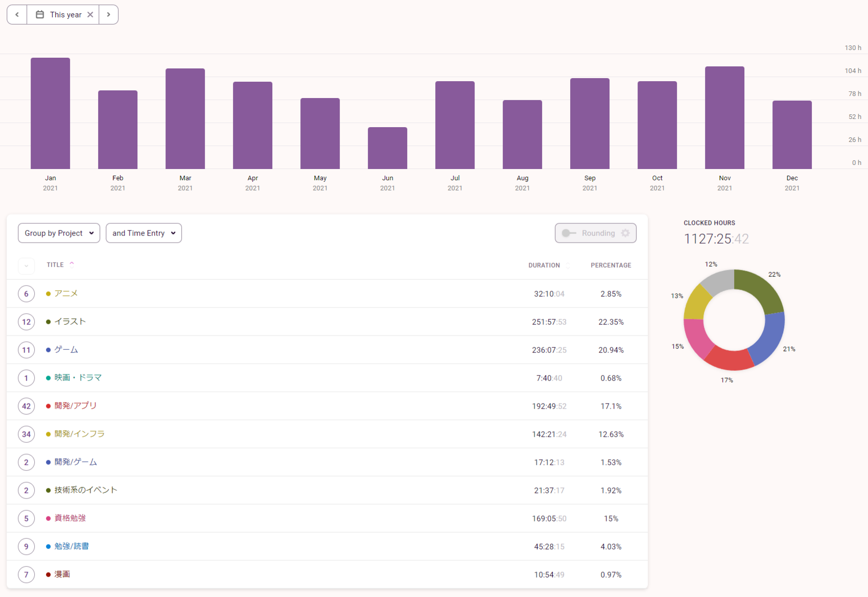
Task: Select the Oct 2021 bar in chart
Action: [657, 125]
